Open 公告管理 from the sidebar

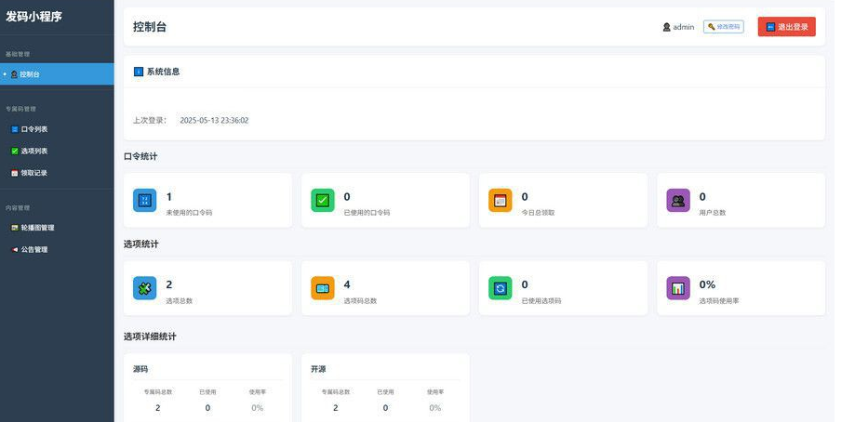(57, 249)
